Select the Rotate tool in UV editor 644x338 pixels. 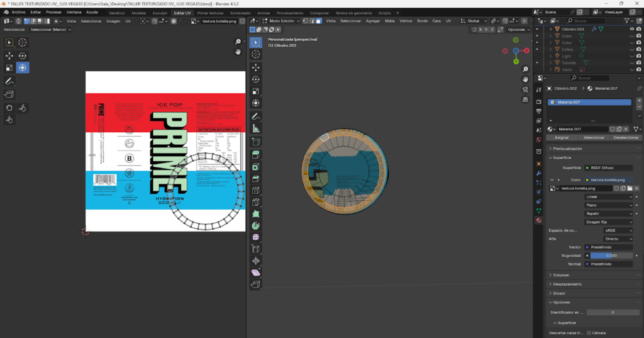click(23, 55)
